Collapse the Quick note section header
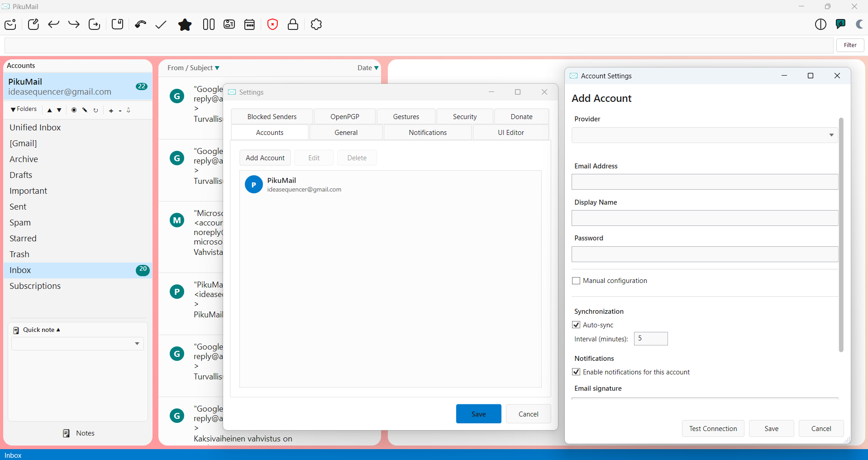Viewport: 868px width, 460px height. tap(41, 330)
